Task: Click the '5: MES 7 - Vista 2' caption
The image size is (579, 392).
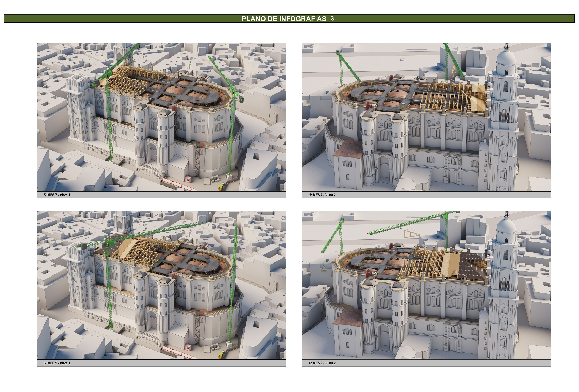Action: (322, 195)
